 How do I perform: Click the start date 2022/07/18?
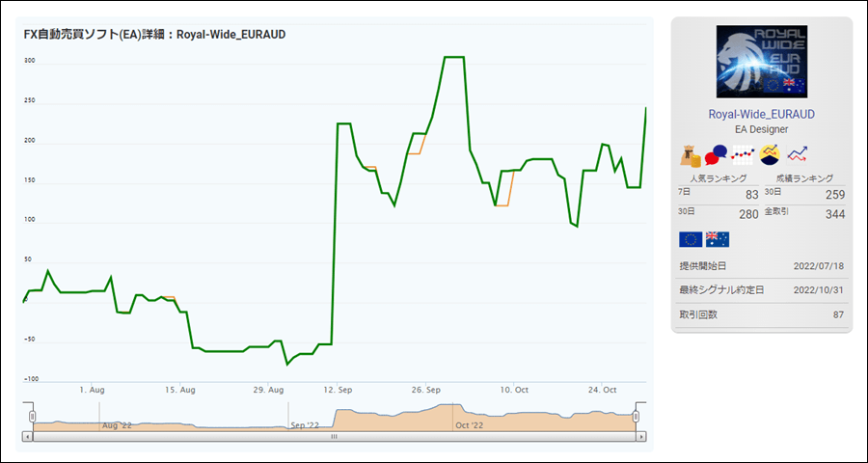pos(819,266)
